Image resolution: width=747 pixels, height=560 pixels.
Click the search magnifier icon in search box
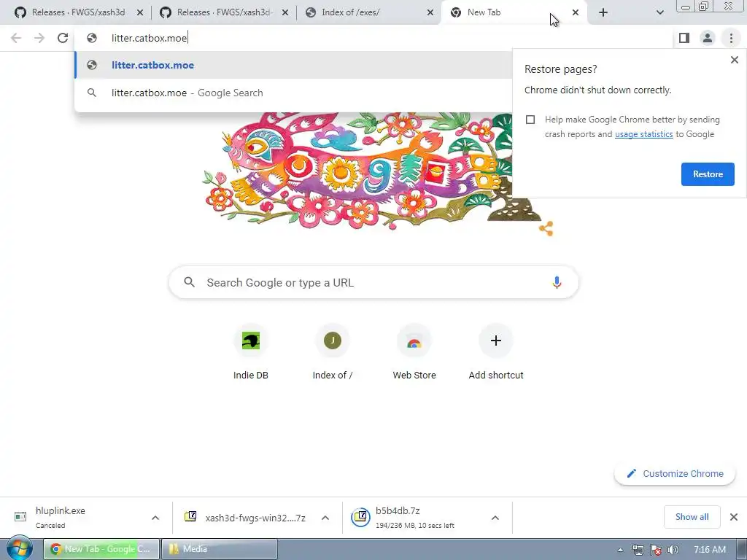(190, 282)
